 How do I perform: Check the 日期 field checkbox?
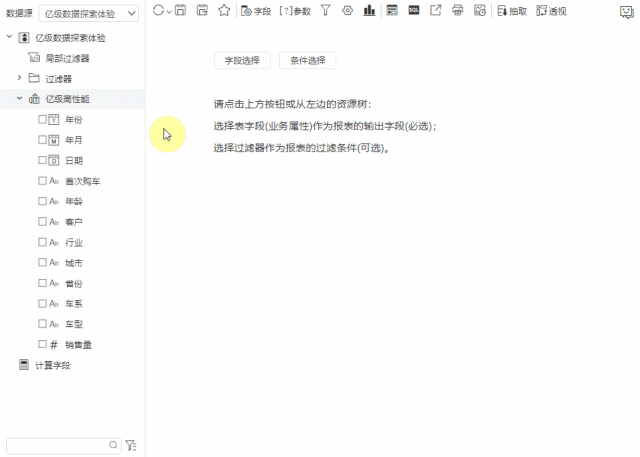tap(42, 160)
